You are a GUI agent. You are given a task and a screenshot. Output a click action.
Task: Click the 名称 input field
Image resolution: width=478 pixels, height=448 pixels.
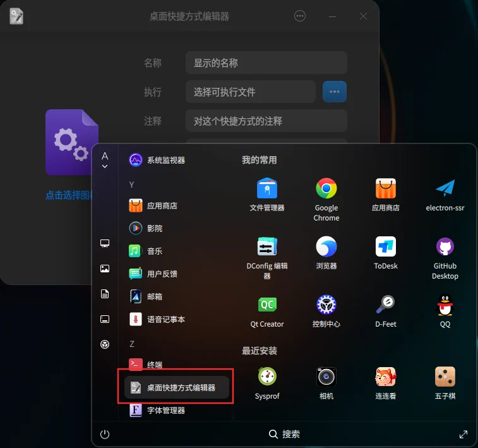[266, 63]
